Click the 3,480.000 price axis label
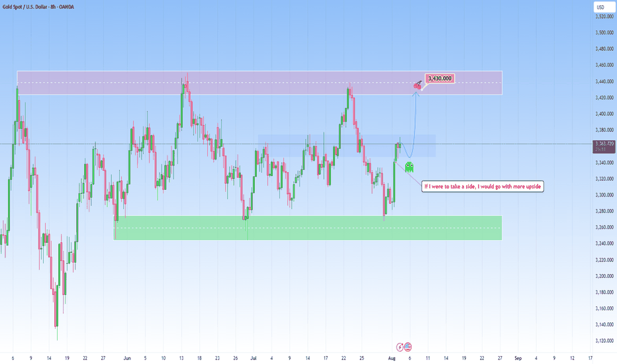This screenshot has width=617, height=364. pos(604,49)
